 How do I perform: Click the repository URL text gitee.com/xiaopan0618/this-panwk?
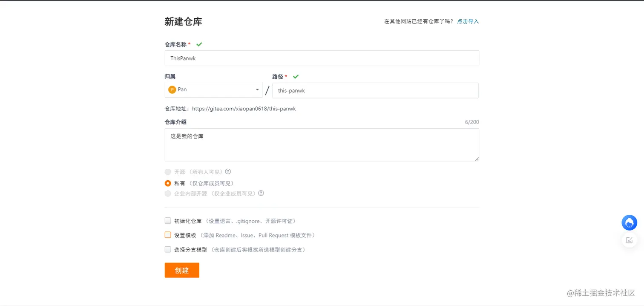click(x=244, y=109)
